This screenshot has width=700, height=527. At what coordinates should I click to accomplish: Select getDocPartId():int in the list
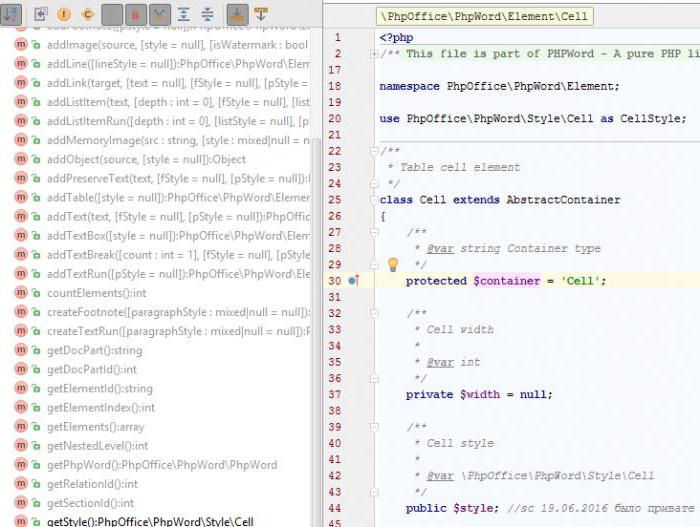click(x=92, y=369)
